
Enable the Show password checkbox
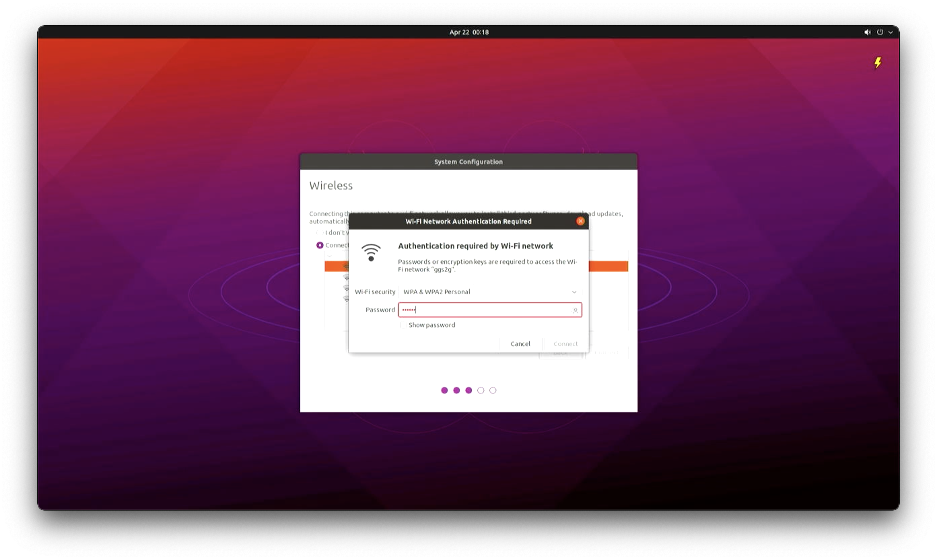(403, 325)
